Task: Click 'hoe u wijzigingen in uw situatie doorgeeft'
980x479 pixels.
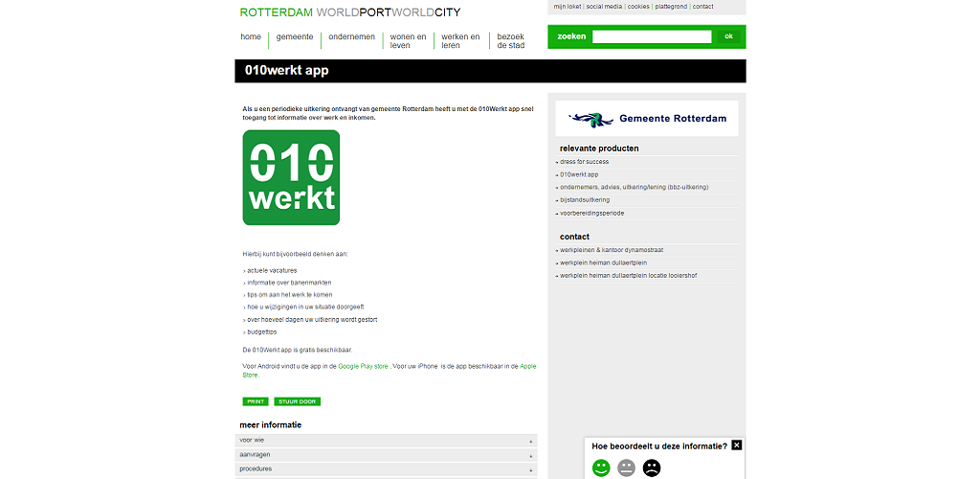Action: click(x=305, y=307)
